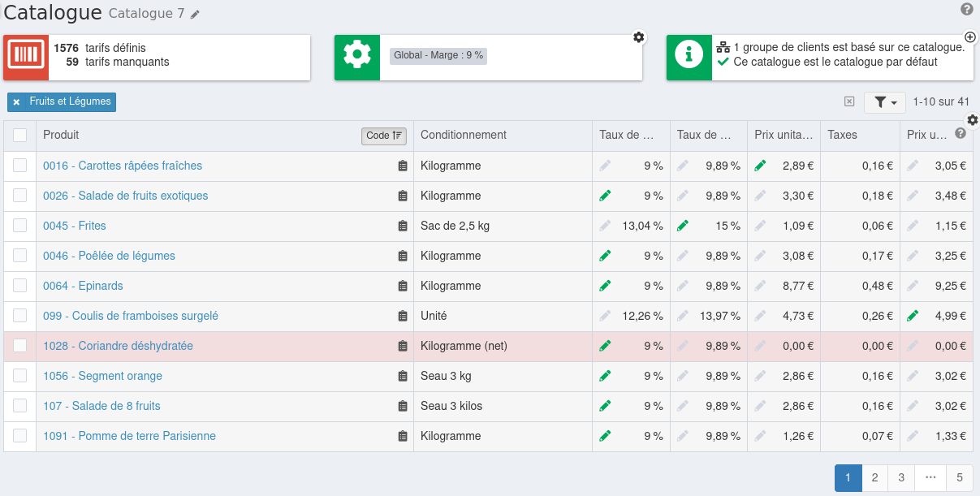Go to page 2 of results
This screenshot has height=496, width=980.
point(874,477)
